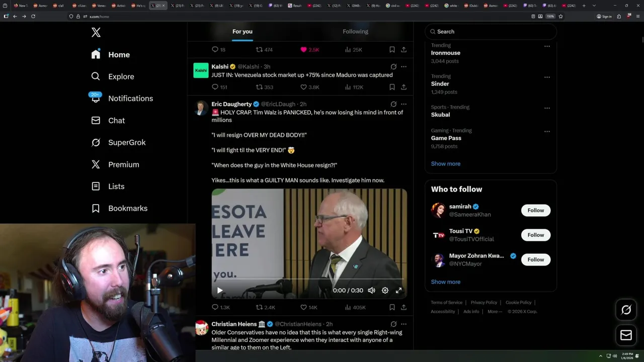Switch to the For you tab

[243, 31]
